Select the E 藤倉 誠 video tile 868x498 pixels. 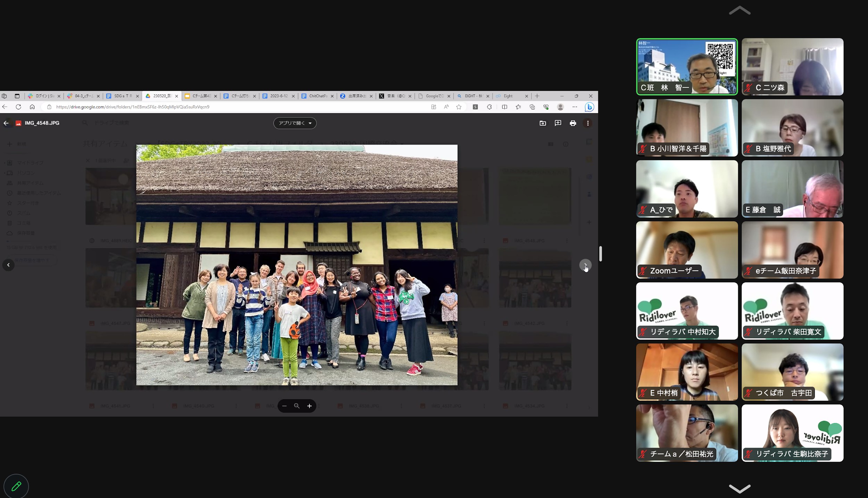[792, 189]
